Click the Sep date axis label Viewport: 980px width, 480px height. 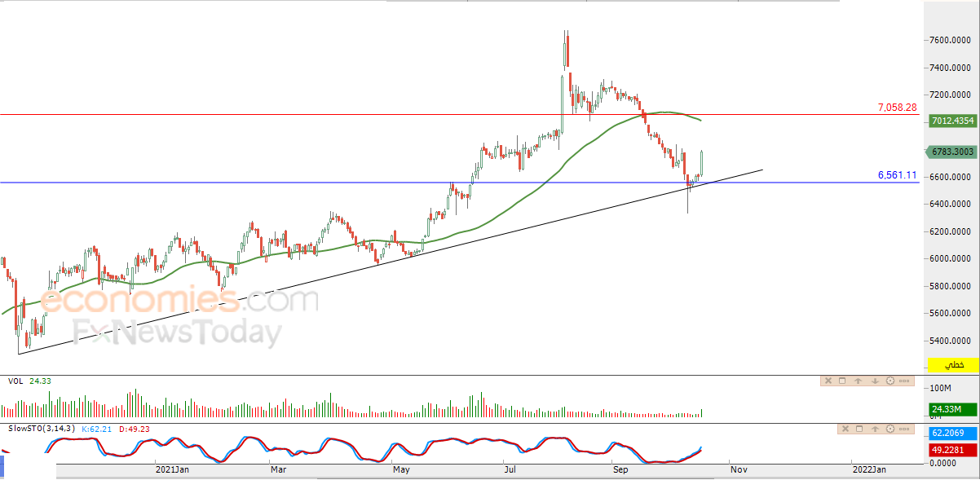pyautogui.click(x=619, y=469)
